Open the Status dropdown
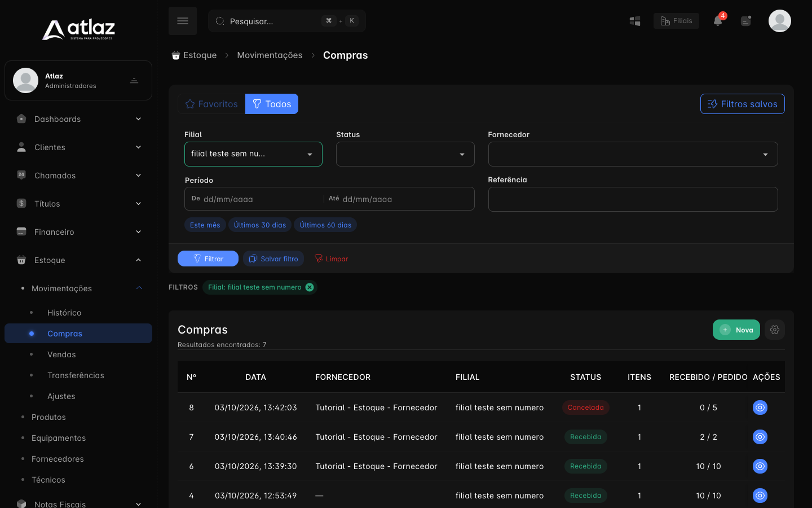This screenshot has height=508, width=812. click(405, 154)
